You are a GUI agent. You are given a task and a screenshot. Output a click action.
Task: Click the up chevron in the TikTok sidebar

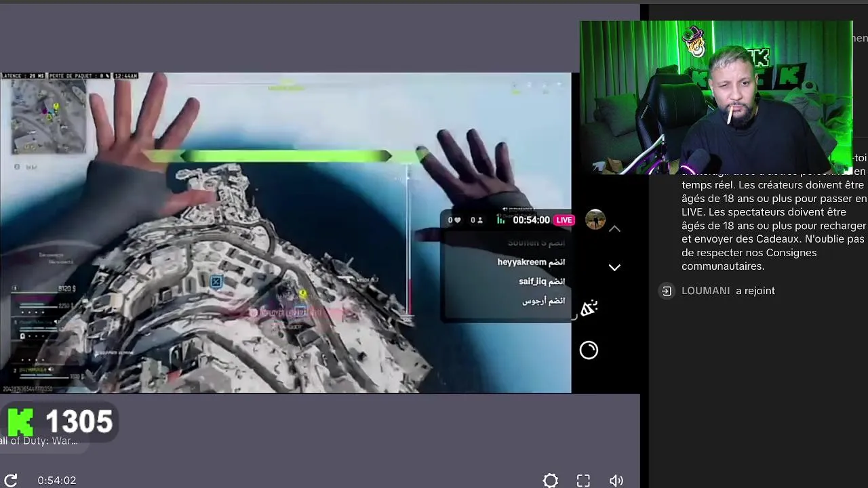pyautogui.click(x=614, y=229)
